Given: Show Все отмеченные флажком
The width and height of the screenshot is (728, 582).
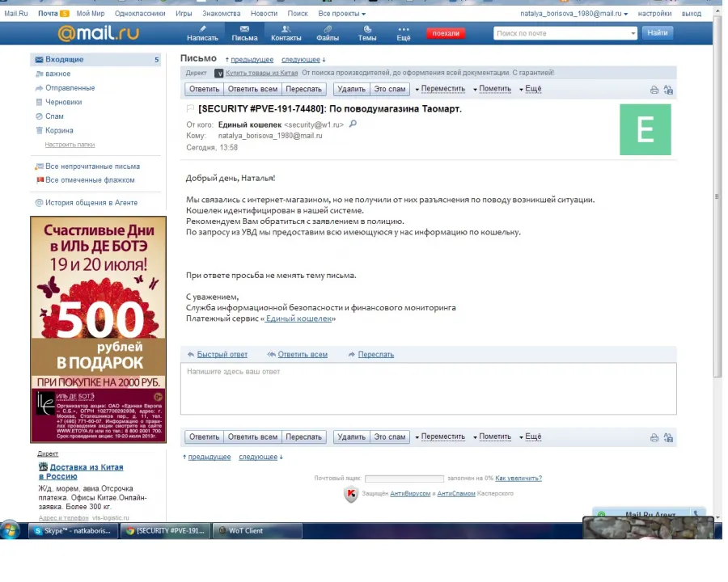Looking at the screenshot, I should [x=90, y=180].
